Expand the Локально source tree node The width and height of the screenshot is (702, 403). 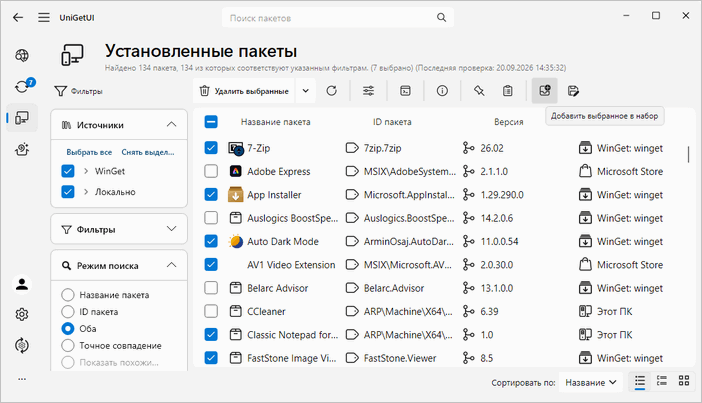(86, 192)
